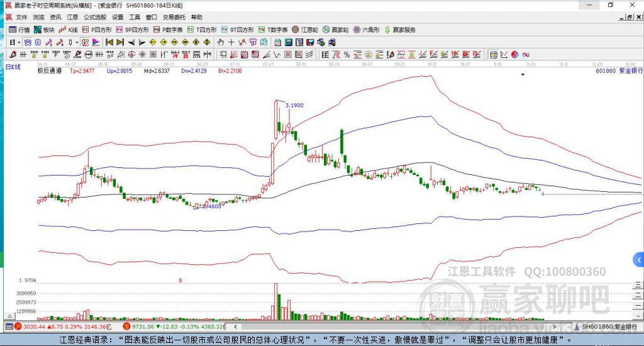Open the 江恩轮 tool
Image resolution: width=644 pixels, height=346 pixels.
(x=305, y=30)
